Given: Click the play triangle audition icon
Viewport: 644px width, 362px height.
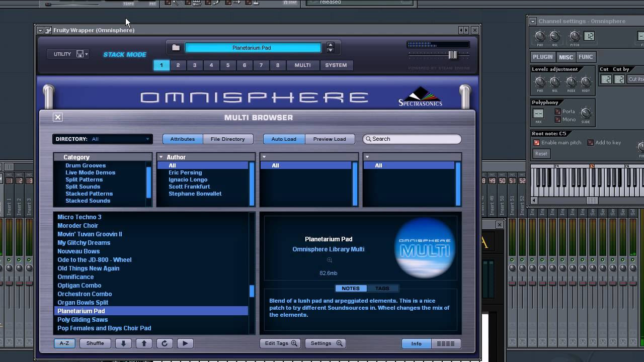Looking at the screenshot, I should tap(185, 343).
